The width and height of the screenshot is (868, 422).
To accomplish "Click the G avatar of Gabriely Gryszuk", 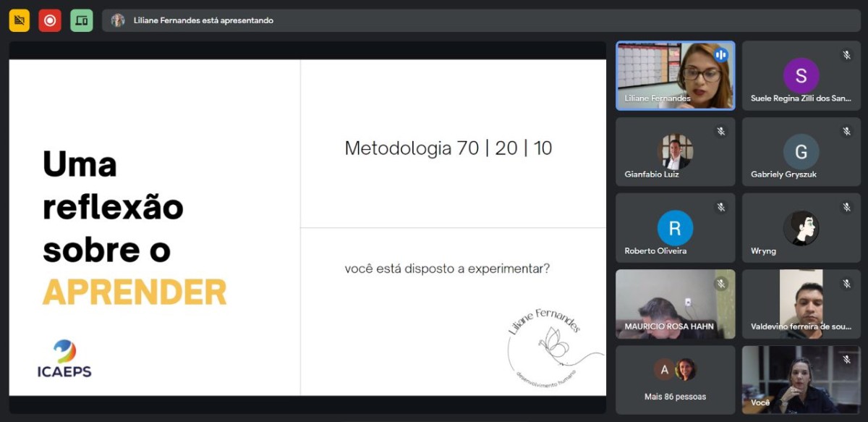I will [x=801, y=152].
